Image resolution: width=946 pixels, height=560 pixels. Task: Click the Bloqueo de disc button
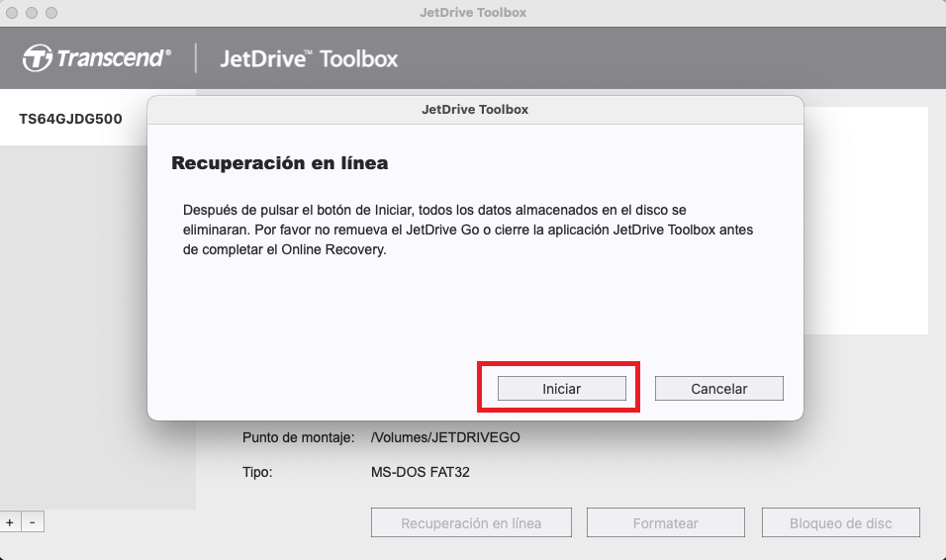tap(841, 522)
